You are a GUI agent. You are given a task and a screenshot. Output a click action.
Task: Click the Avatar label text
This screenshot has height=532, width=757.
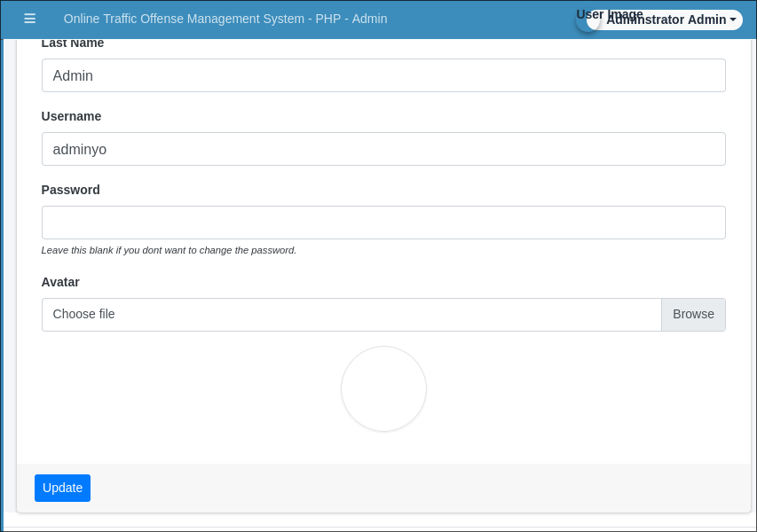point(60,282)
